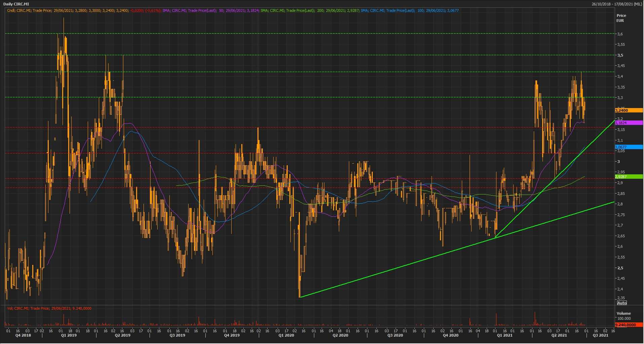This screenshot has width=644, height=344.
Task: Click Q3 2021 on the time axis
Action: coord(600,335)
